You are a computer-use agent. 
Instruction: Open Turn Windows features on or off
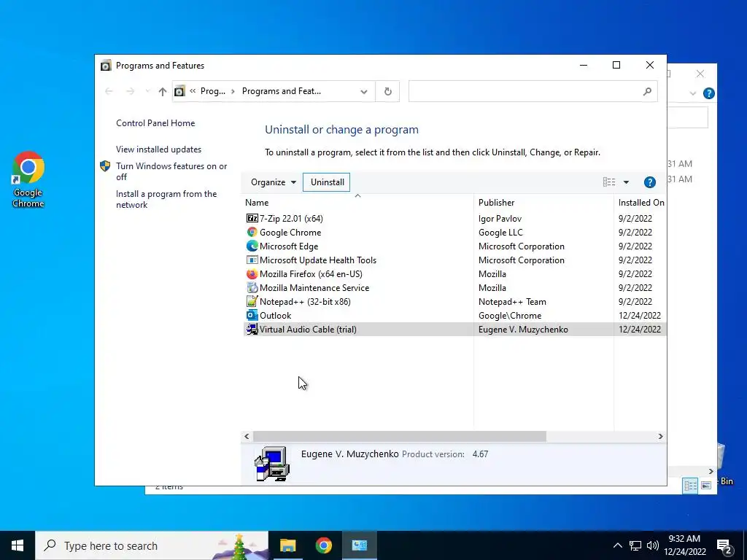(171, 171)
